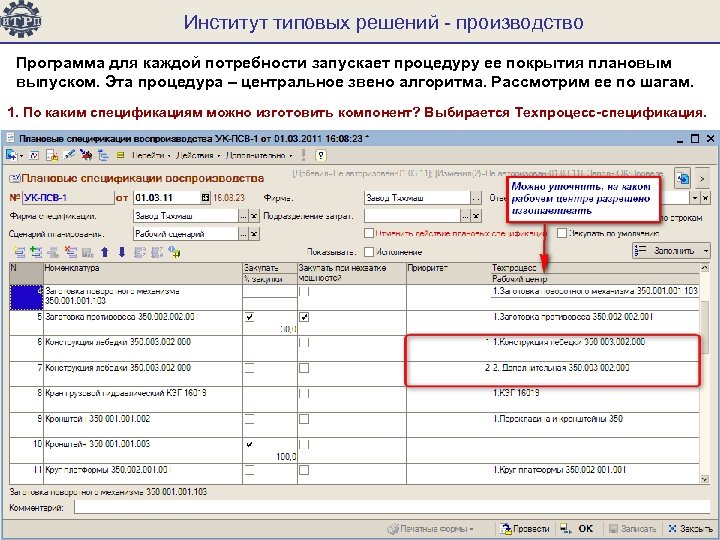Toggle the 'Исполнение' checkbox

[x=369, y=252]
